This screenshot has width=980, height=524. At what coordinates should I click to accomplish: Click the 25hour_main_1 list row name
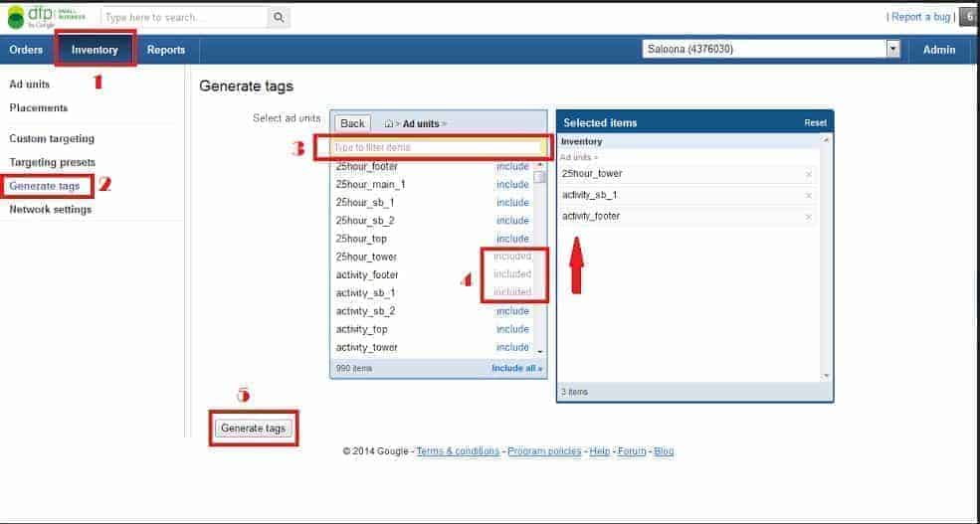(371, 185)
